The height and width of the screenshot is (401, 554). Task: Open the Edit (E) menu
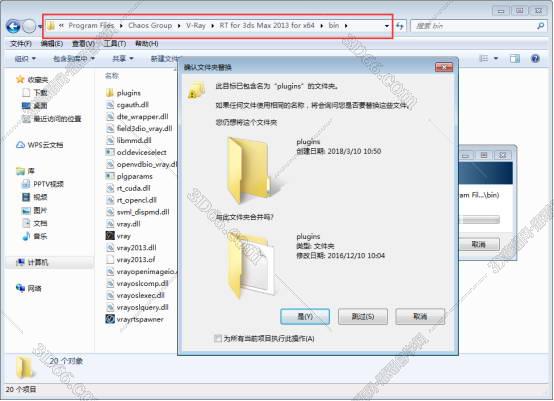point(52,43)
